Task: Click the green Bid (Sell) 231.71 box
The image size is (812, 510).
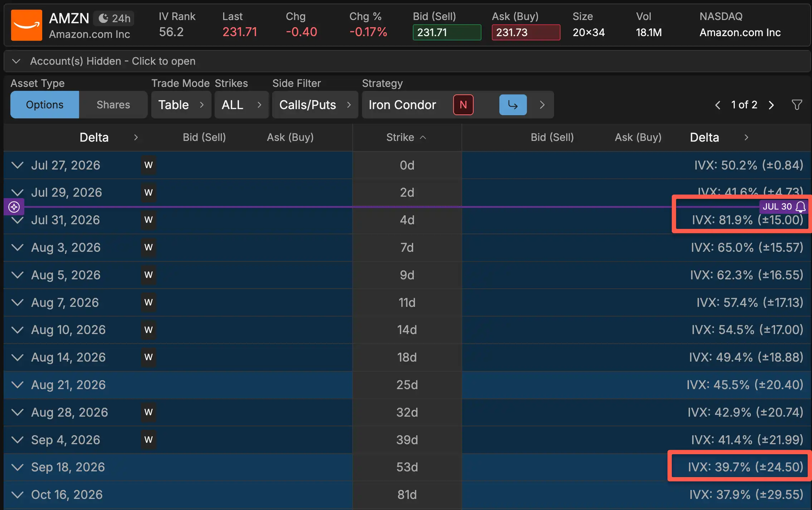Action: pyautogui.click(x=447, y=33)
